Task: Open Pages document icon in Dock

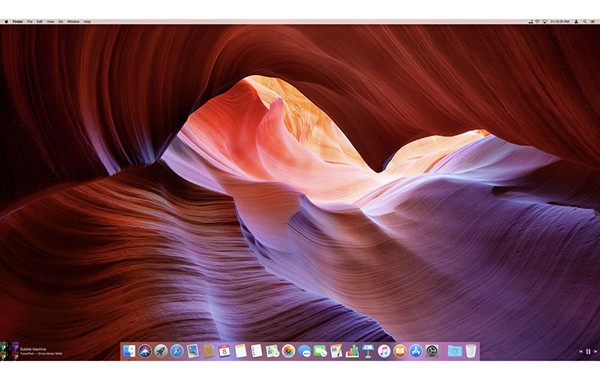Action: (336, 351)
